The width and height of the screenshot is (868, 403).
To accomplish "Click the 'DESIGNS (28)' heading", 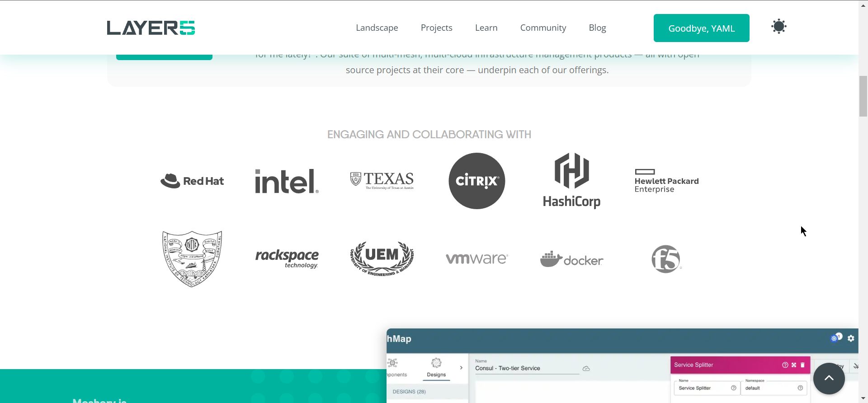I will click(409, 392).
